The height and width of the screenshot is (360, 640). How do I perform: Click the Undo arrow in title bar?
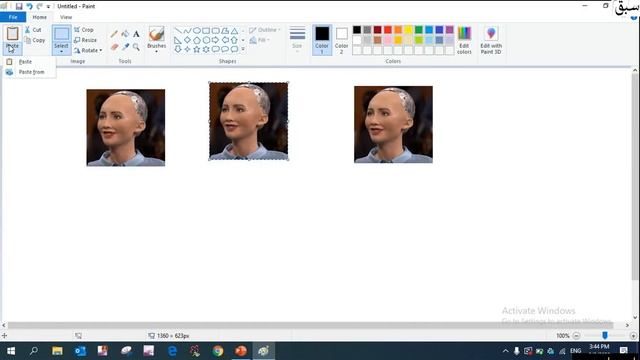29,6
